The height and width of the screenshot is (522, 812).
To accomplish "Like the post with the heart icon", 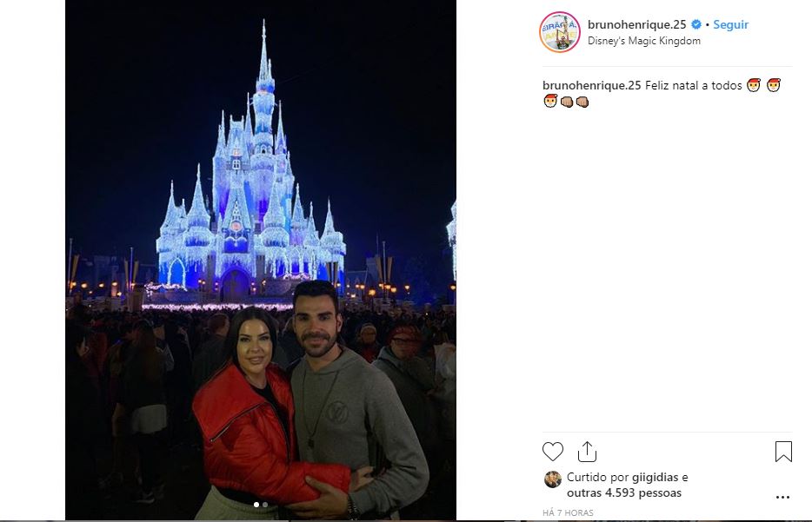I will point(553,452).
